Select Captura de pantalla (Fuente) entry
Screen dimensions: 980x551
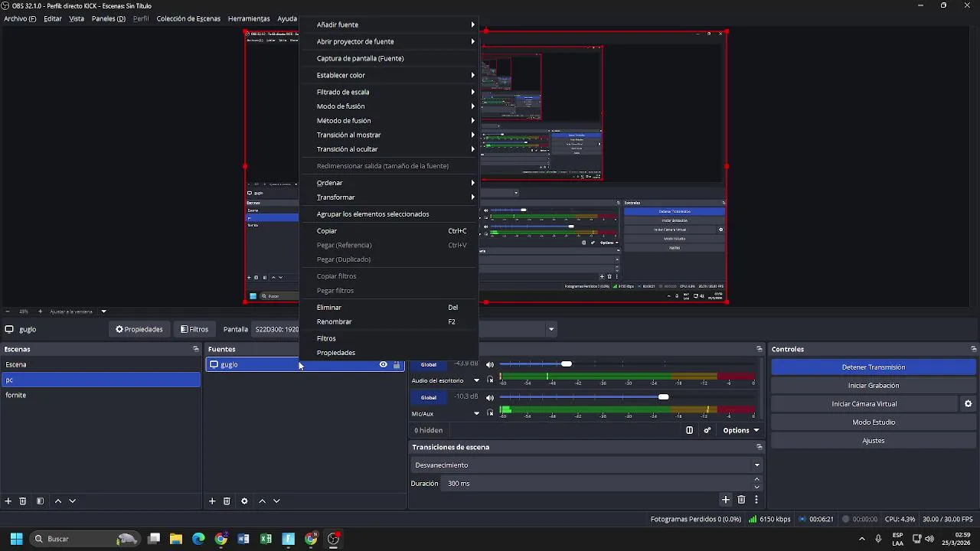(390, 58)
